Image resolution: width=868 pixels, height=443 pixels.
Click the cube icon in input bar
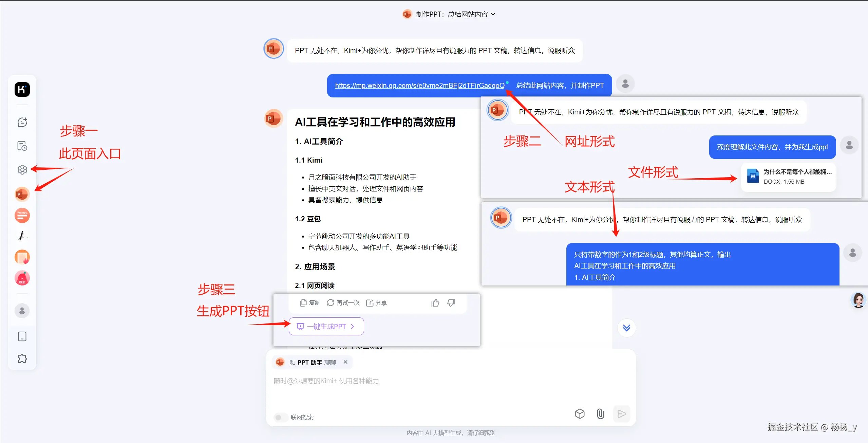pyautogui.click(x=580, y=414)
